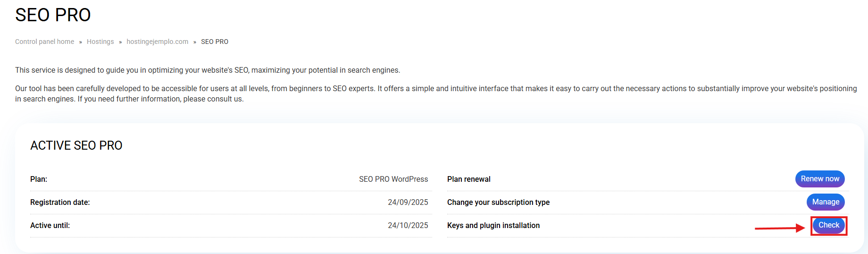Screen dimensions: 868x254
Task: Click Manage to change the subscription type
Action: (x=825, y=202)
